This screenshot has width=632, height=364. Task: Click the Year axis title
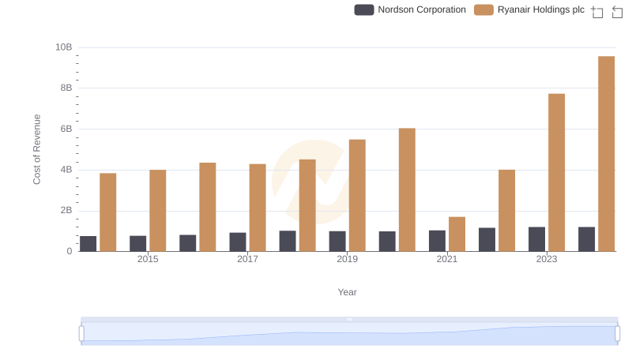[347, 292]
